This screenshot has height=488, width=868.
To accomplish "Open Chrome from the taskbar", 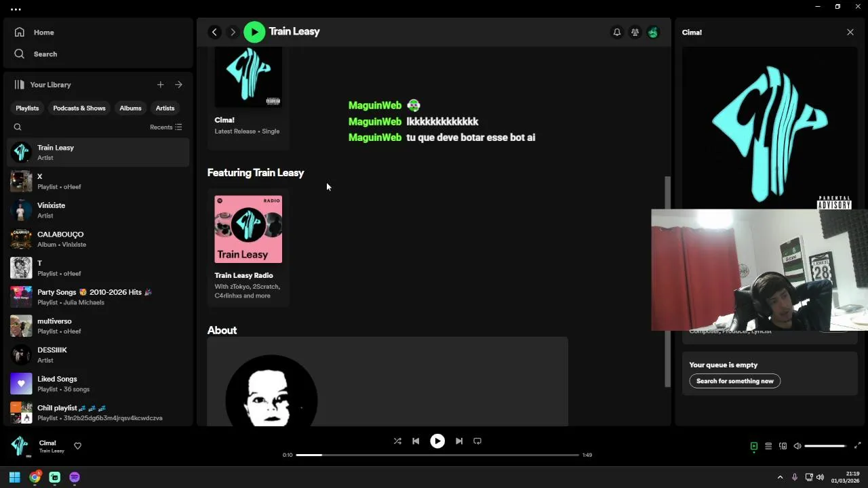I will pyautogui.click(x=35, y=477).
